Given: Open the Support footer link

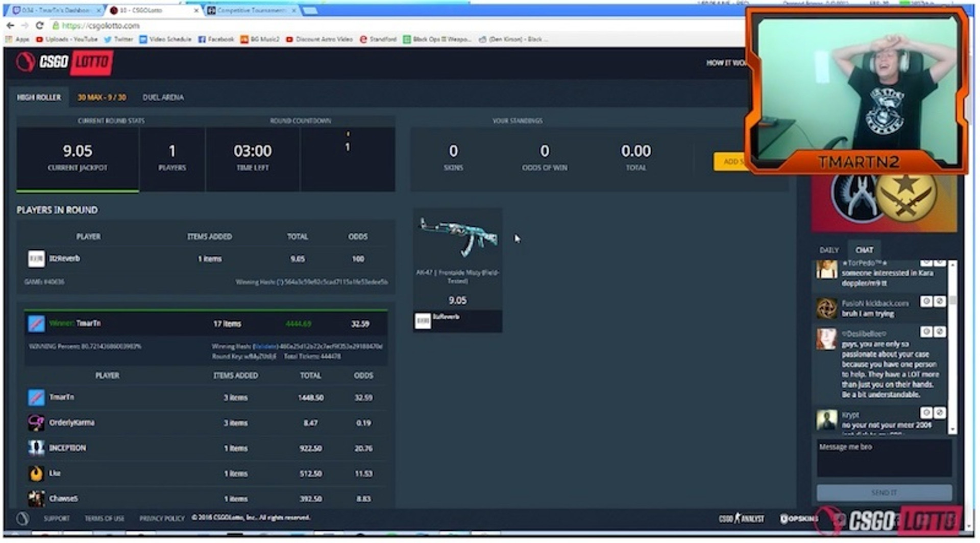Looking at the screenshot, I should pos(56,518).
